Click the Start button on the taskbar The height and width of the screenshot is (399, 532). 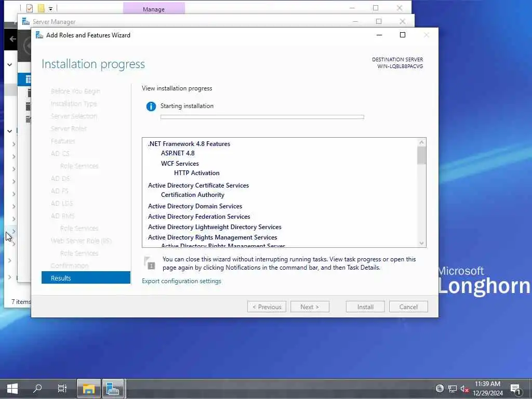[12, 388]
